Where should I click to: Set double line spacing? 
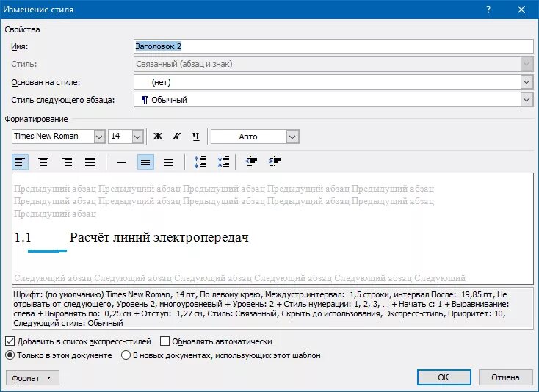point(169,161)
